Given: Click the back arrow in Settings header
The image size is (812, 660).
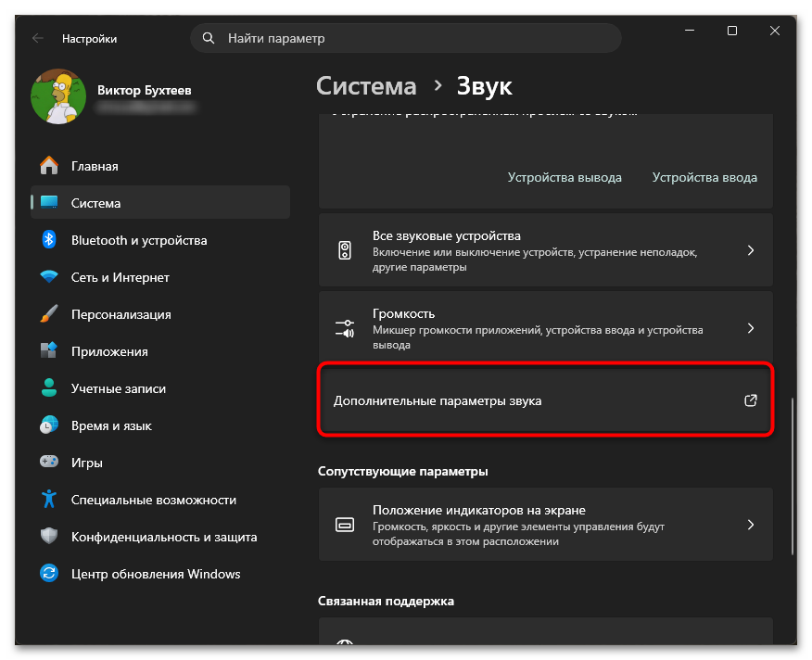Looking at the screenshot, I should pyautogui.click(x=37, y=38).
